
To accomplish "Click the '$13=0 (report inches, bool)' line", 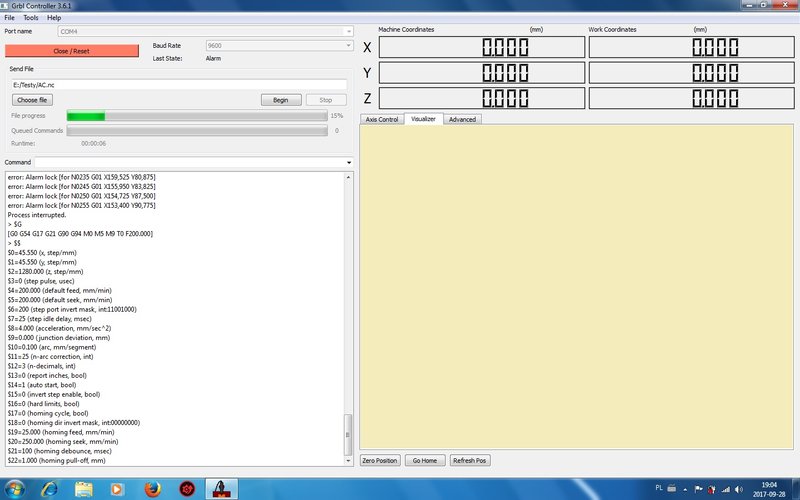I will click(47, 376).
